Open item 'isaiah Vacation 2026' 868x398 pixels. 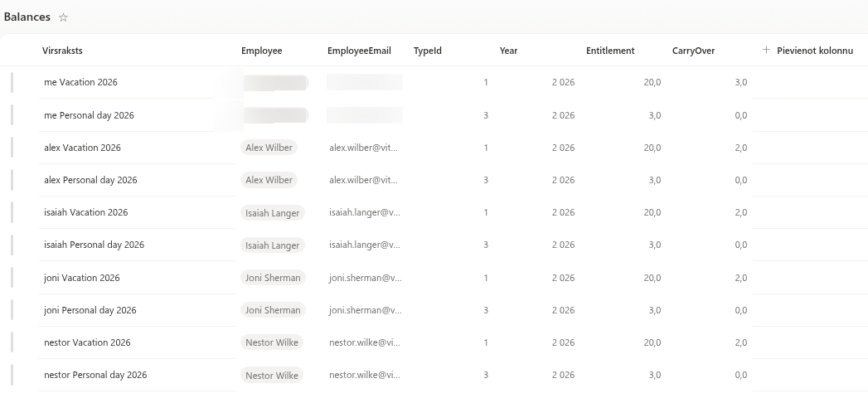[85, 212]
